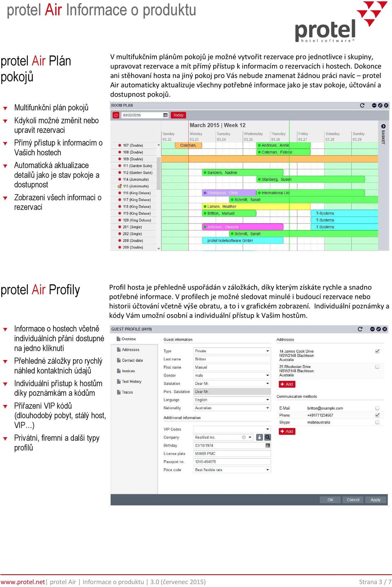392x587 pixels.
Task: Click the Add button under Addresses
Action: point(287,384)
